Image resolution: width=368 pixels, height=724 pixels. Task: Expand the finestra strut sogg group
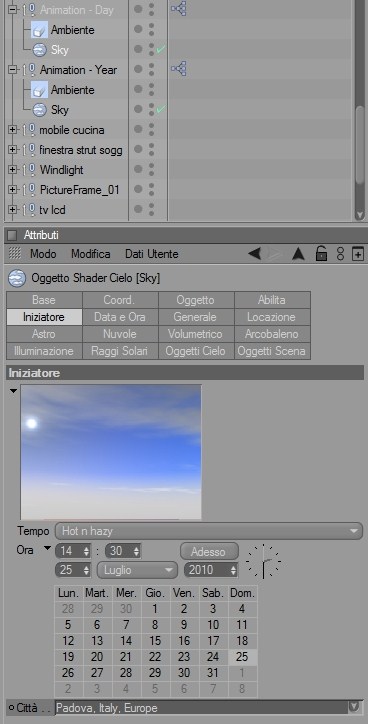12,150
